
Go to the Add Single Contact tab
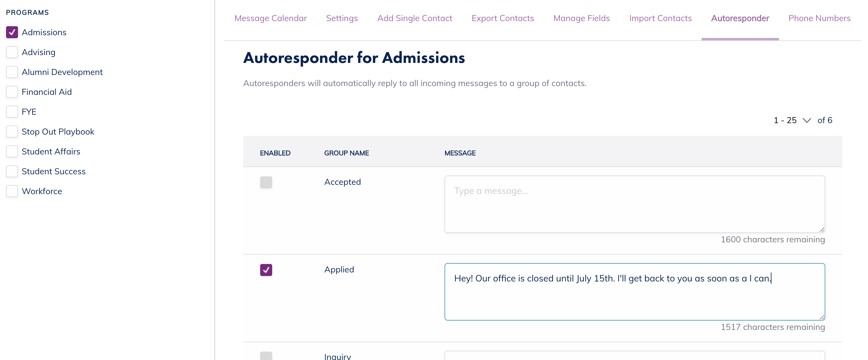(x=414, y=18)
